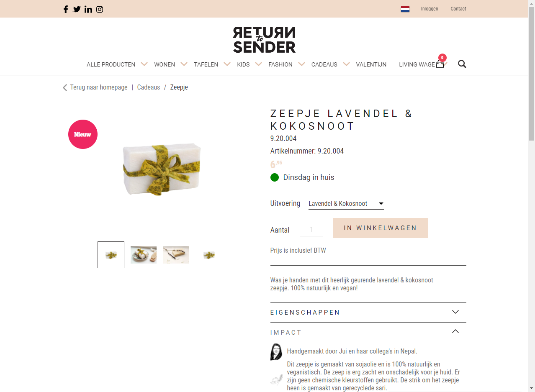Open the Instagram icon link

[100, 9]
